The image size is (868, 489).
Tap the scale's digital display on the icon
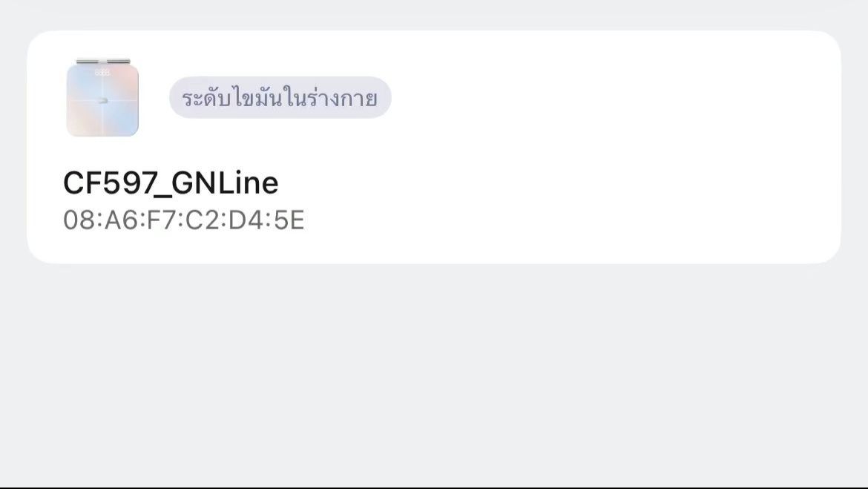tap(102, 73)
